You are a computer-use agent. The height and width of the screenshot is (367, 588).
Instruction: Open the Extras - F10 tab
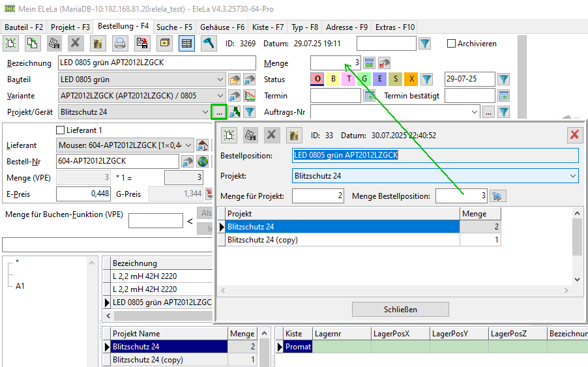pyautogui.click(x=395, y=27)
